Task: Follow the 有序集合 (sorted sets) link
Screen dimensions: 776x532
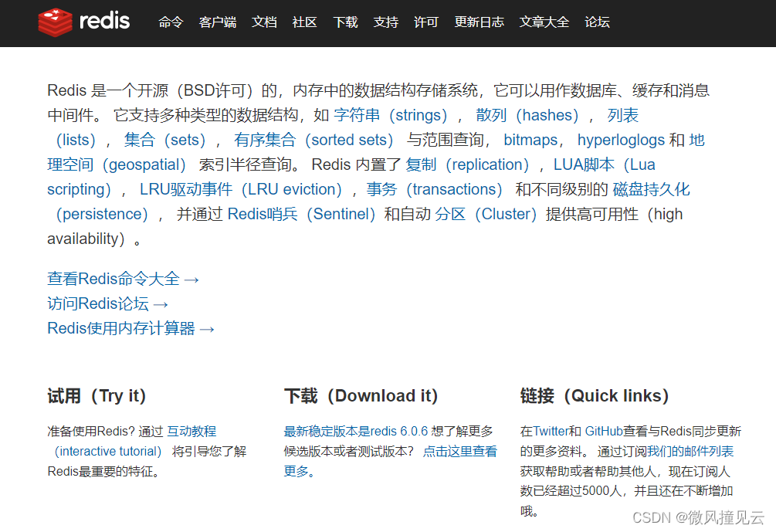Action: point(313,140)
